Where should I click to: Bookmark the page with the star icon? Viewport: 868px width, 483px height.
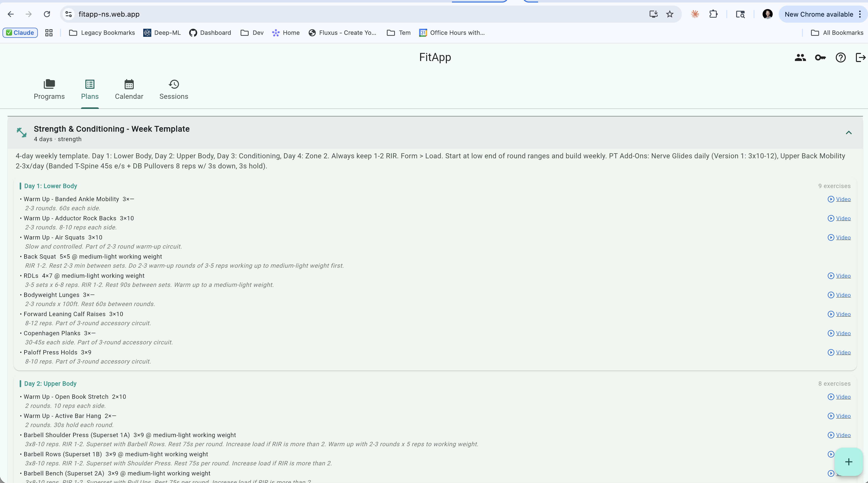click(670, 14)
